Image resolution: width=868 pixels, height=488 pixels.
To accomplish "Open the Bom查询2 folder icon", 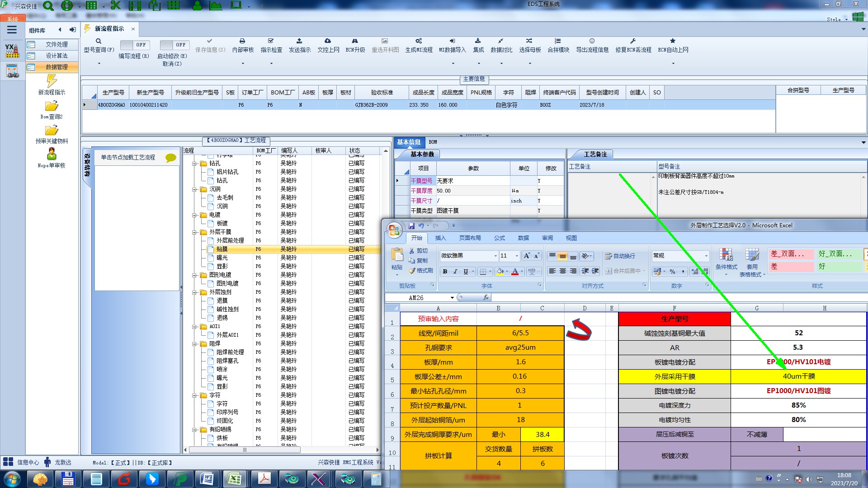I will tap(52, 106).
